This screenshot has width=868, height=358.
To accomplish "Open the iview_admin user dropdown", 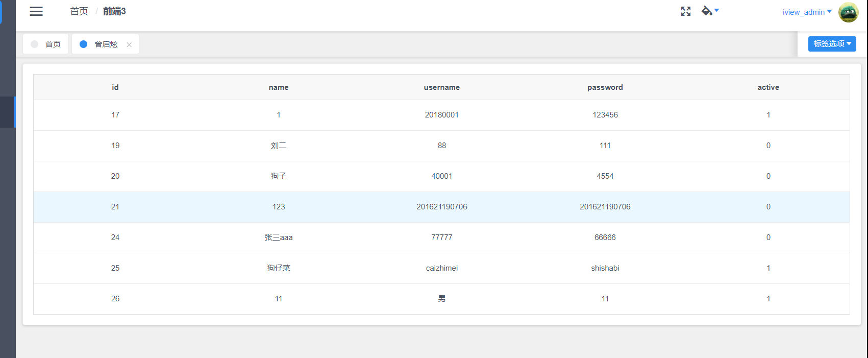I will click(x=807, y=12).
